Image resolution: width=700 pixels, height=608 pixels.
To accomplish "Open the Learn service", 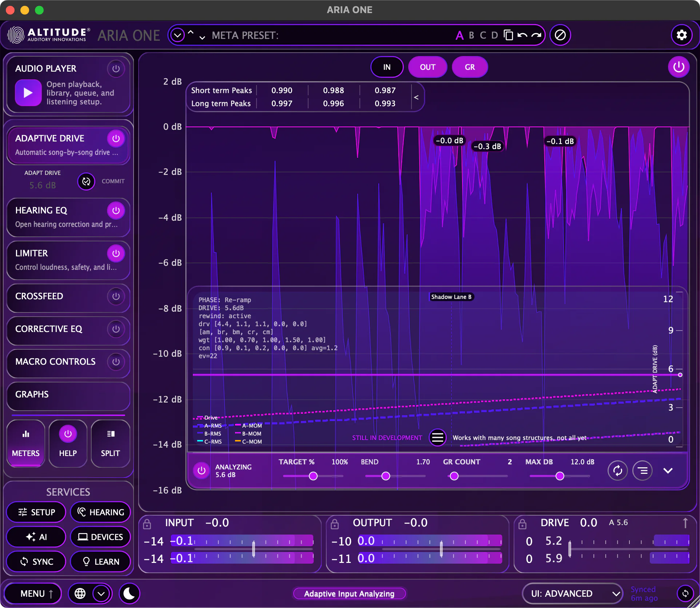I will [100, 561].
